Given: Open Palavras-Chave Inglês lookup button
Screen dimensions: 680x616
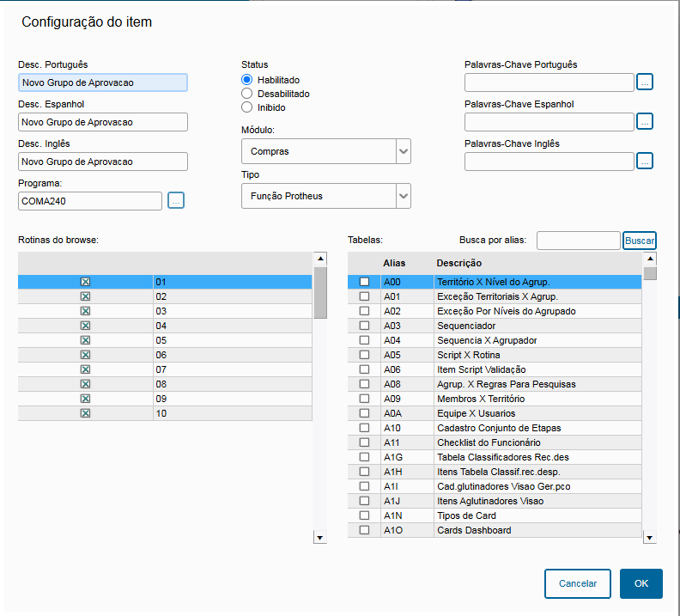Looking at the screenshot, I should (645, 161).
